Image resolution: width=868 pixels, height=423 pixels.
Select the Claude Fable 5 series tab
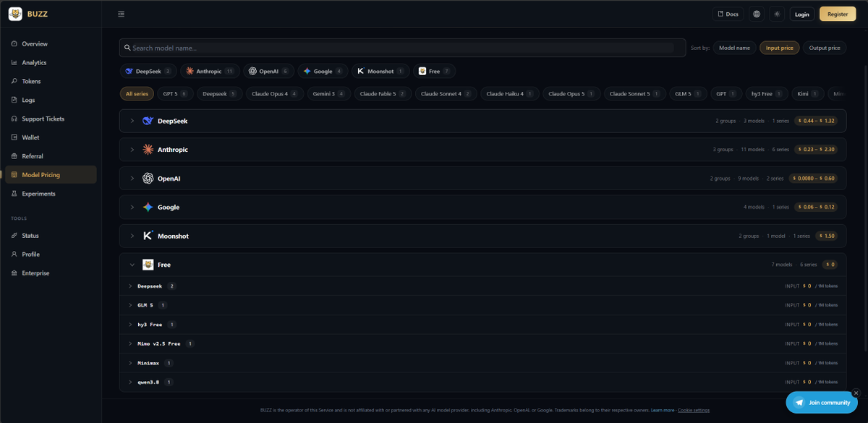pos(383,94)
